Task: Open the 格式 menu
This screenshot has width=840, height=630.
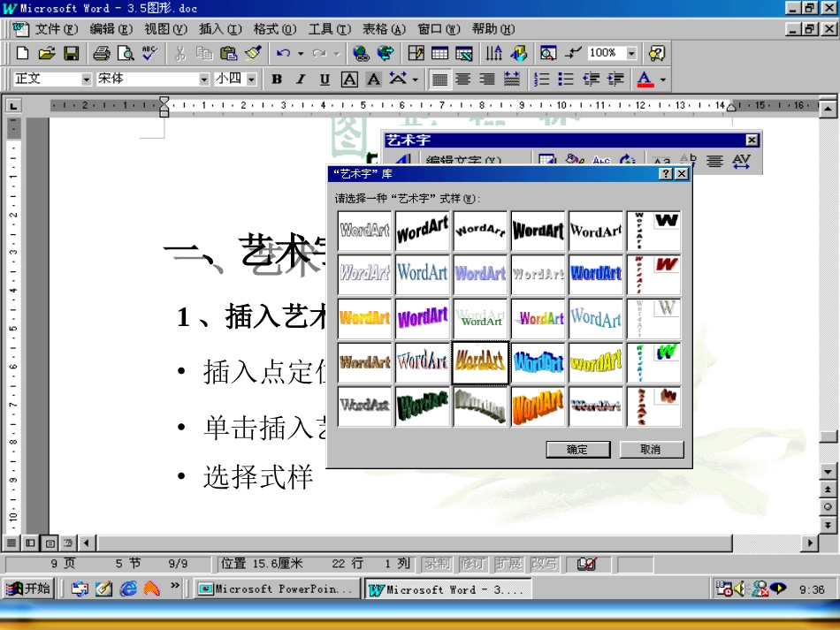Action: click(x=275, y=29)
